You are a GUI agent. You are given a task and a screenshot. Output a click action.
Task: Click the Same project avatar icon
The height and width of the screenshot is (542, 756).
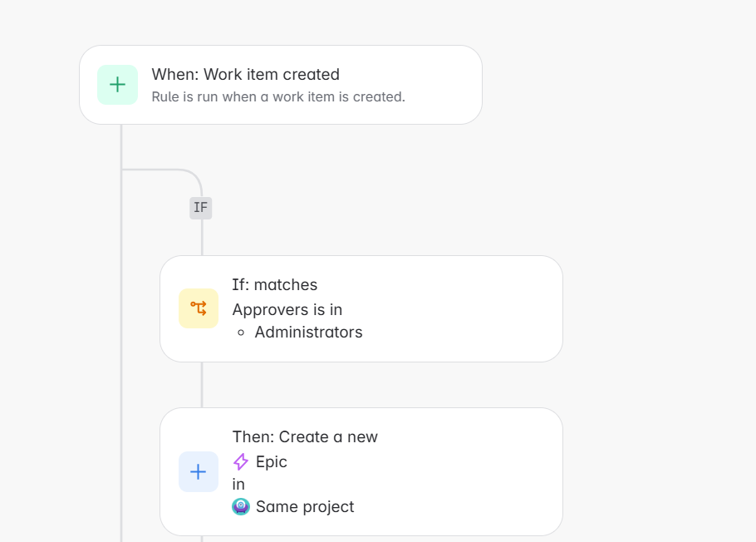pyautogui.click(x=241, y=507)
